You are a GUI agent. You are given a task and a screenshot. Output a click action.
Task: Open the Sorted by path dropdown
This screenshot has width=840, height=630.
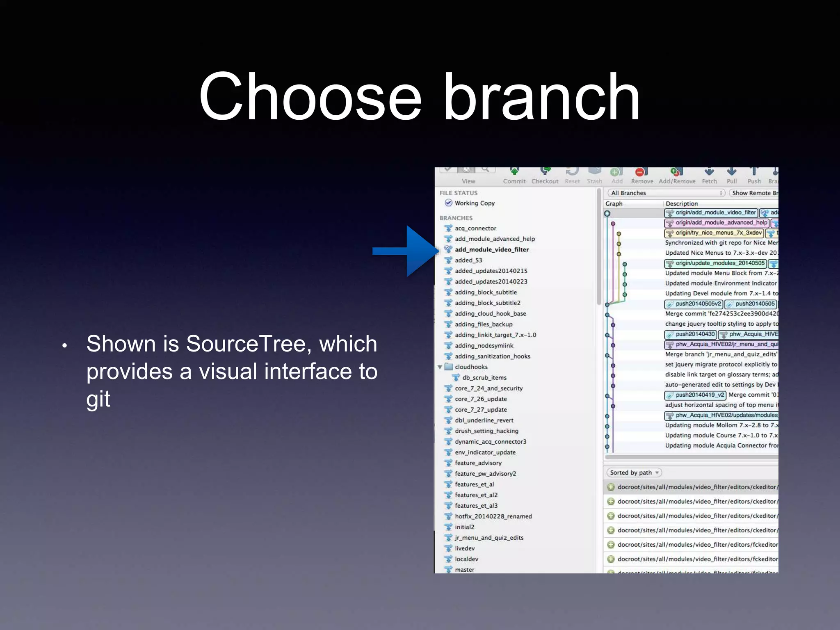pos(634,472)
